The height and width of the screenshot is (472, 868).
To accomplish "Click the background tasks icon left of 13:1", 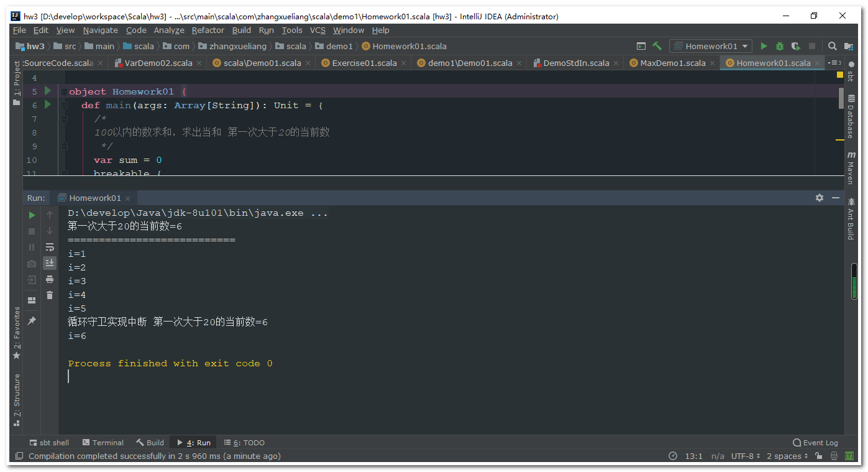I will (x=673, y=456).
